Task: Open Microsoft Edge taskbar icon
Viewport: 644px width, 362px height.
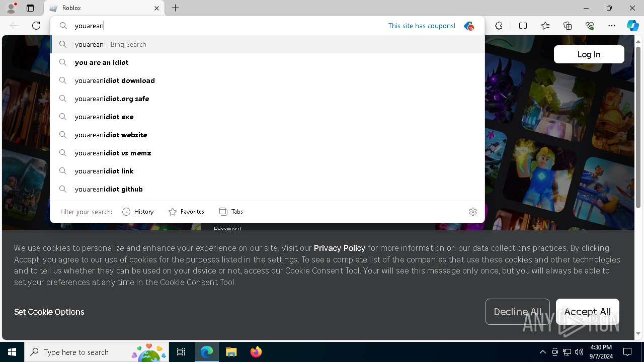Action: pyautogui.click(x=207, y=352)
